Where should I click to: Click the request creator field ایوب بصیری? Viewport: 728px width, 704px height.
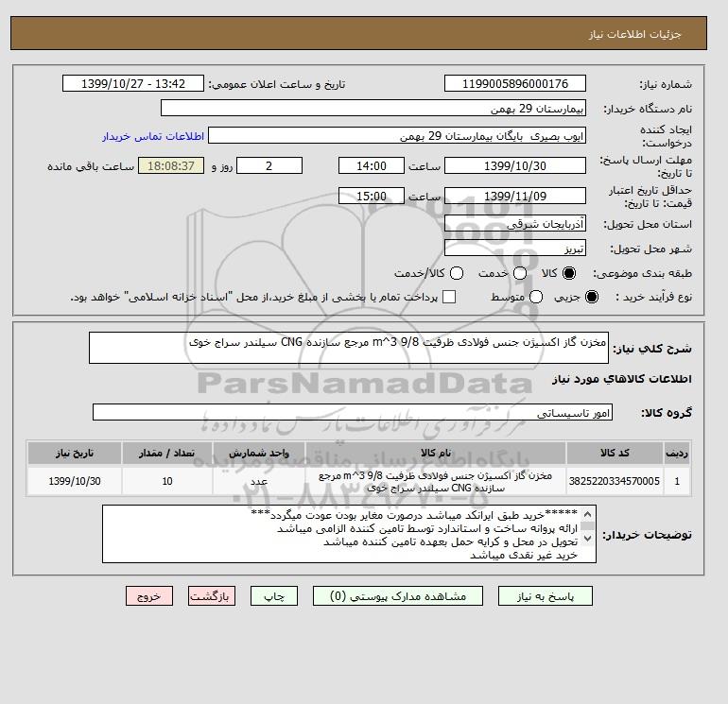pyautogui.click(x=397, y=135)
